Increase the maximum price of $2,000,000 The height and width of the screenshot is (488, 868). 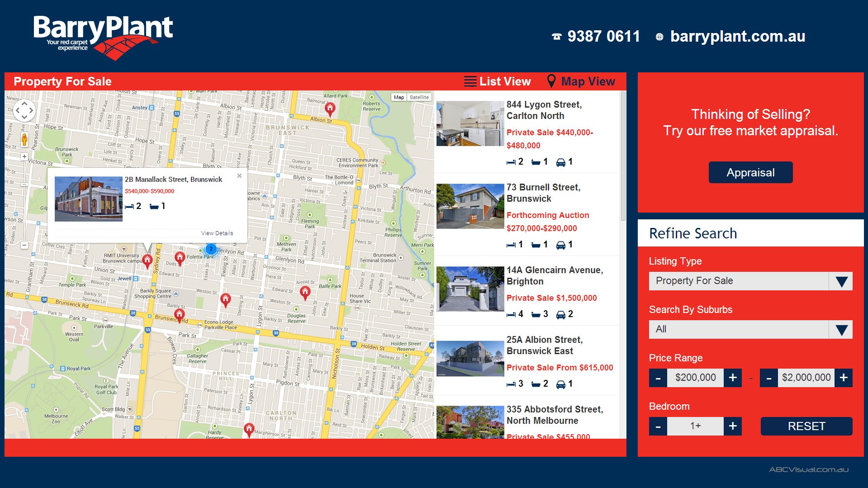pos(844,378)
